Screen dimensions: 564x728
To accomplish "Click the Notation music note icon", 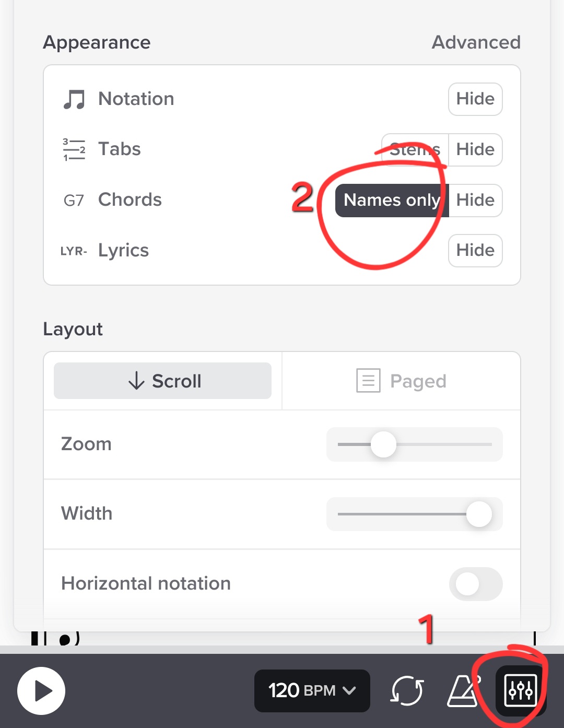I will click(x=74, y=98).
